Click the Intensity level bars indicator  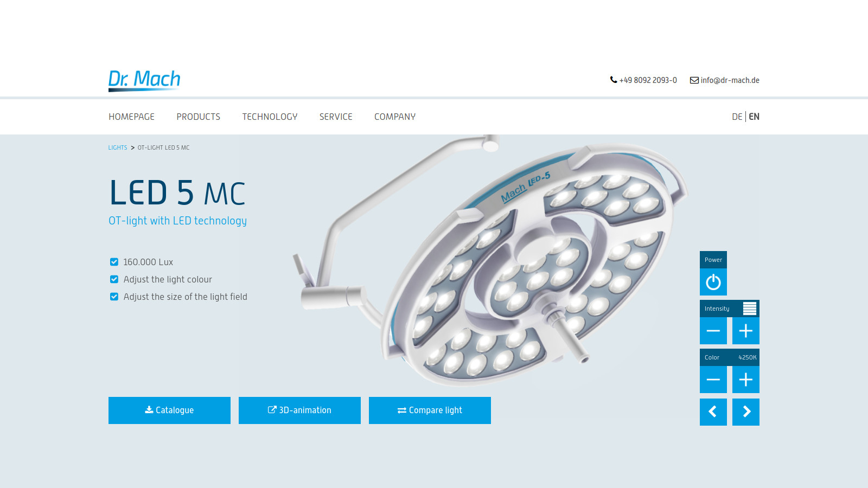[750, 309]
